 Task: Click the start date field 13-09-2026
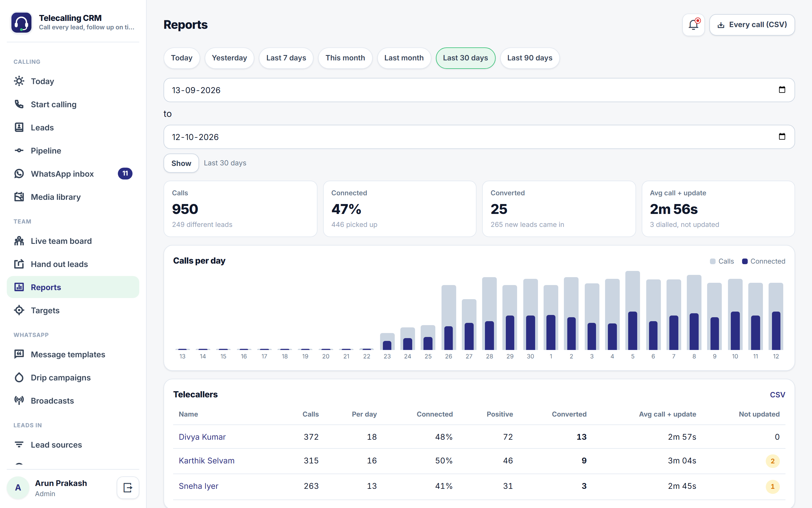pyautogui.click(x=479, y=90)
